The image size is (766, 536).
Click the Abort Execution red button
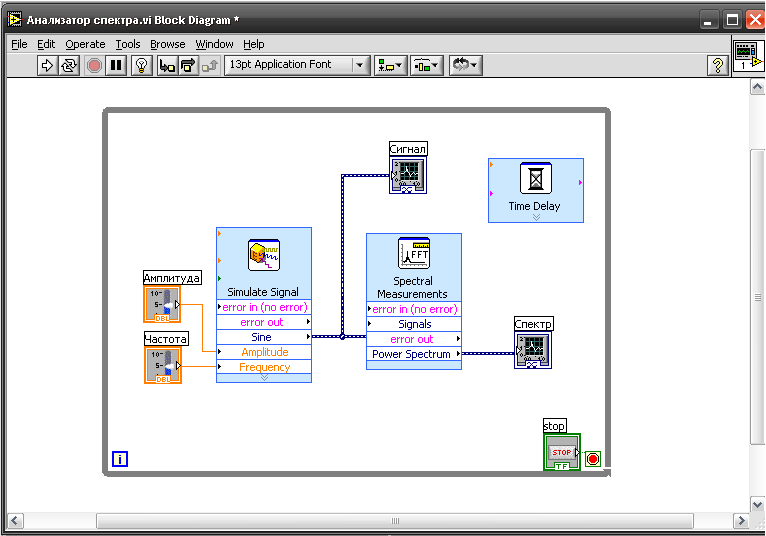(x=94, y=65)
